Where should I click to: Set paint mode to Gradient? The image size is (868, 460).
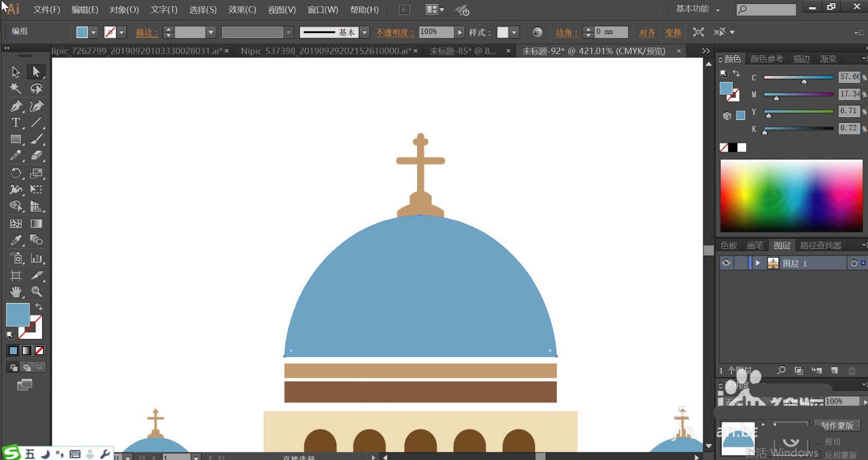[26, 351]
